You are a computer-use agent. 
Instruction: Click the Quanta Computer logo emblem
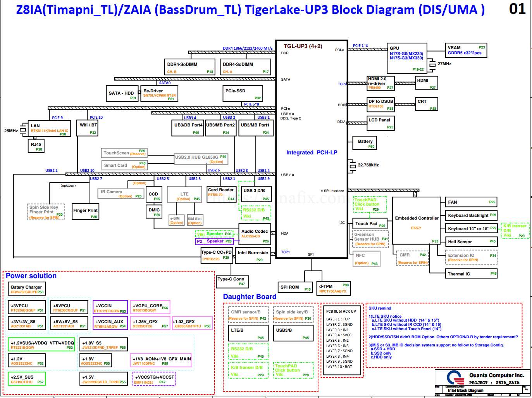tap(455, 377)
